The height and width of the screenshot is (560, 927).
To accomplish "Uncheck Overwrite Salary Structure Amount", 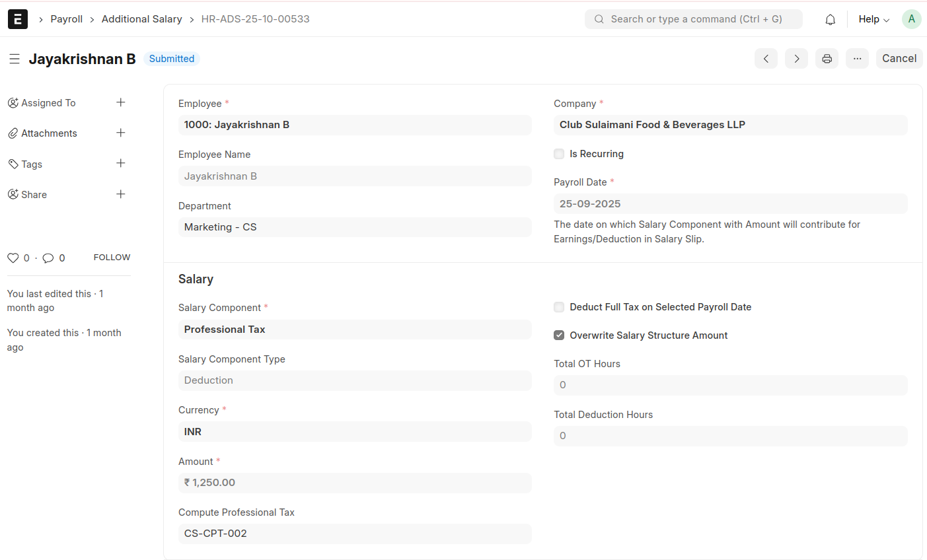I will [559, 335].
